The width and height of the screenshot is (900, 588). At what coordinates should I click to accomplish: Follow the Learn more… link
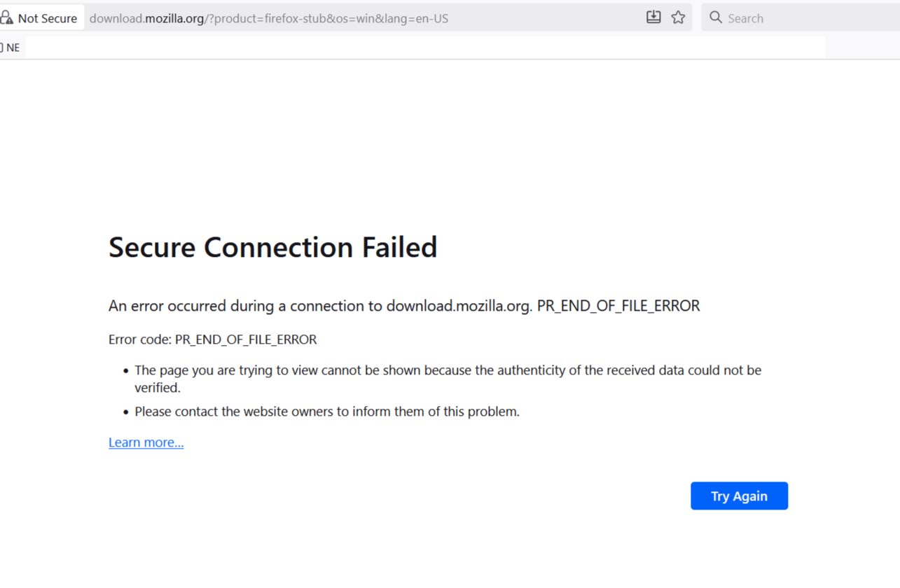tap(146, 442)
